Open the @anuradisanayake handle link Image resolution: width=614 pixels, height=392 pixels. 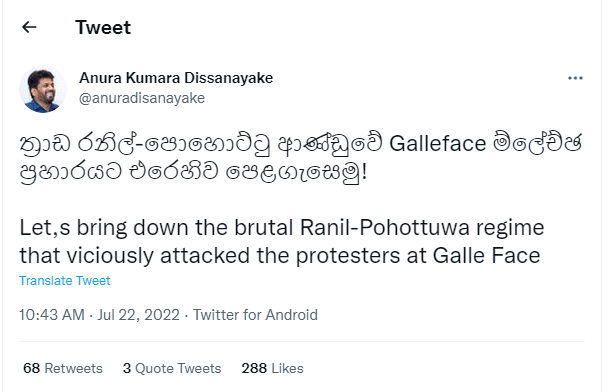[142, 98]
